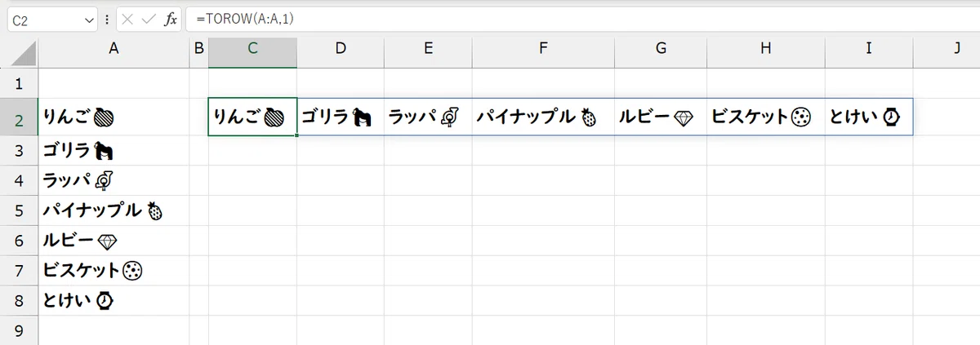Click cell F2 containing パイナップル
980x345 pixels.
[543, 117]
